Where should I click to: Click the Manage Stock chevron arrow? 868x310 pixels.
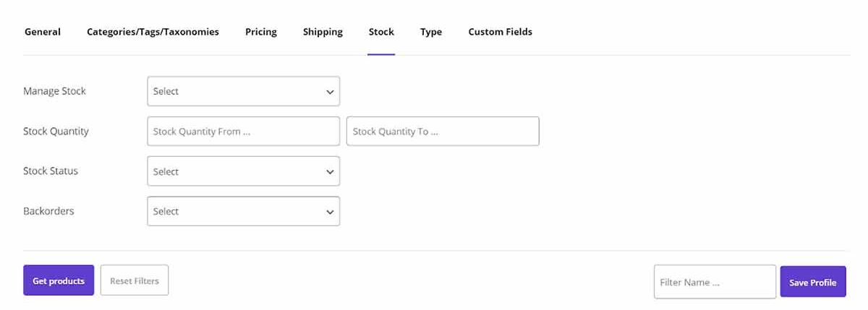330,92
